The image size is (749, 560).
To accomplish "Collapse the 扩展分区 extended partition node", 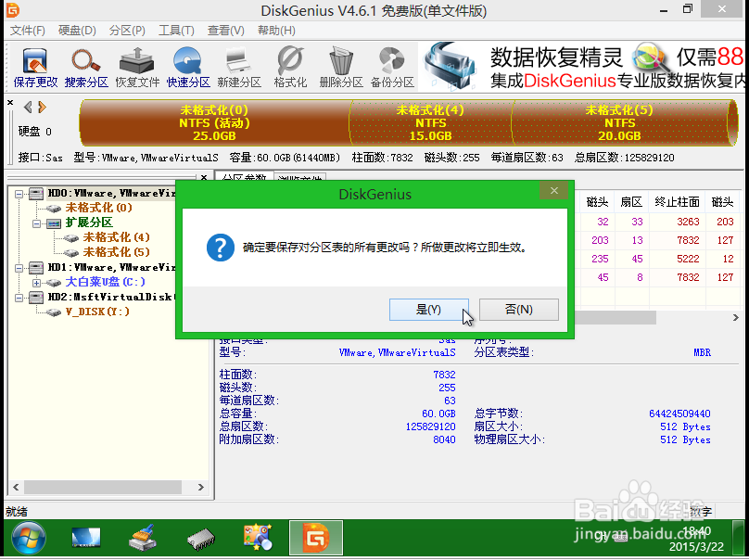I will (x=36, y=223).
